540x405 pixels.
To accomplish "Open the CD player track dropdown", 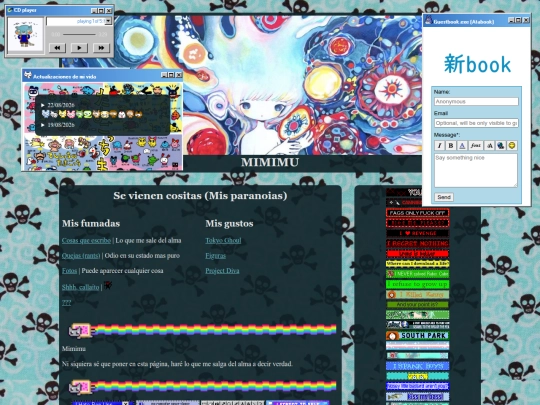I will pos(108,21).
